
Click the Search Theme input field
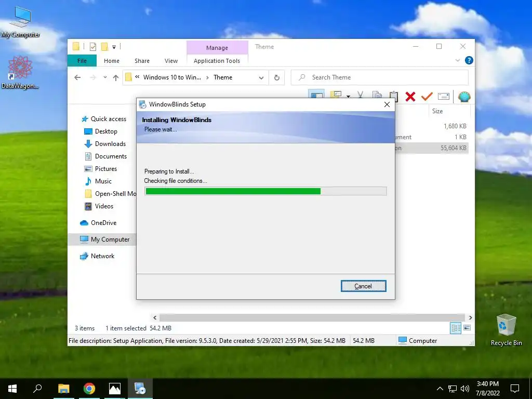(x=380, y=77)
